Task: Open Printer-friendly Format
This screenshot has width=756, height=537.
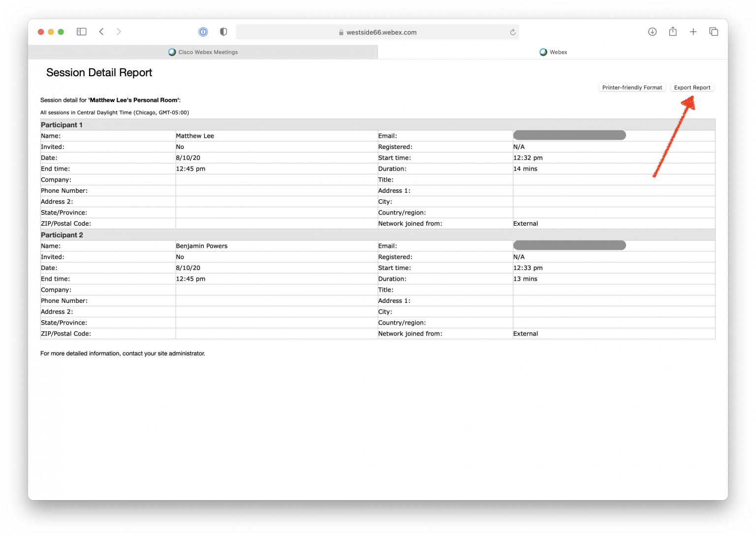Action: coord(632,87)
